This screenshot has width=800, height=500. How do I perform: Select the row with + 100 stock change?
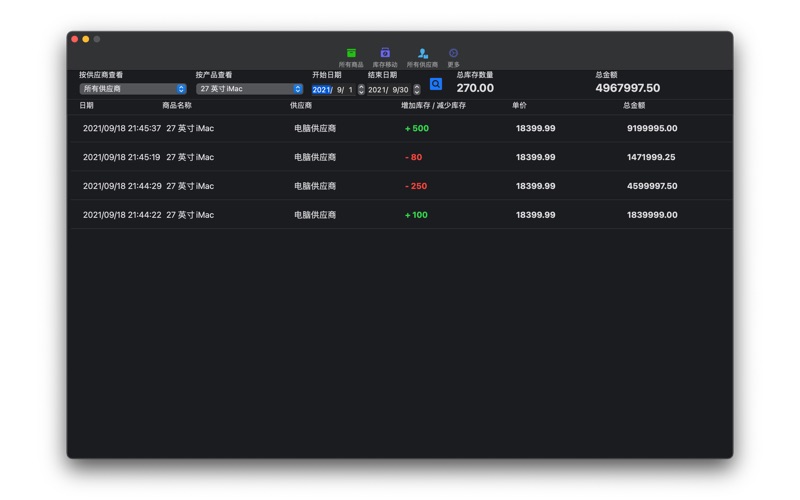[400, 215]
